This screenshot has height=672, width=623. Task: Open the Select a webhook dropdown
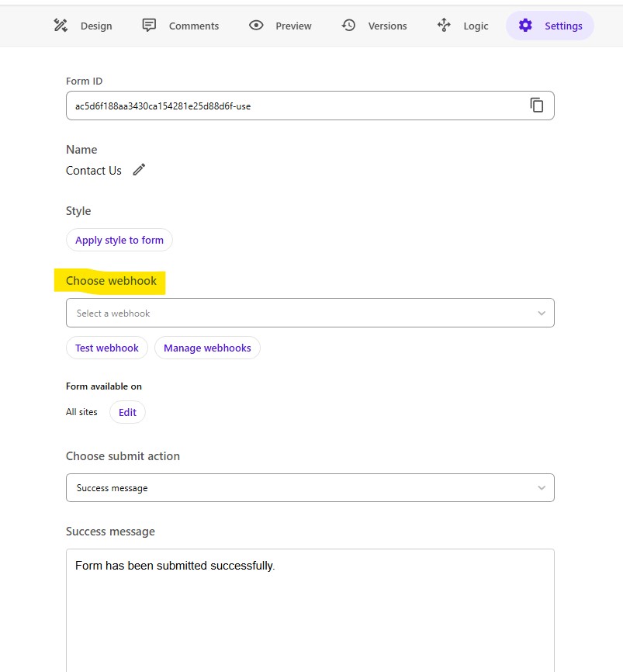(310, 313)
